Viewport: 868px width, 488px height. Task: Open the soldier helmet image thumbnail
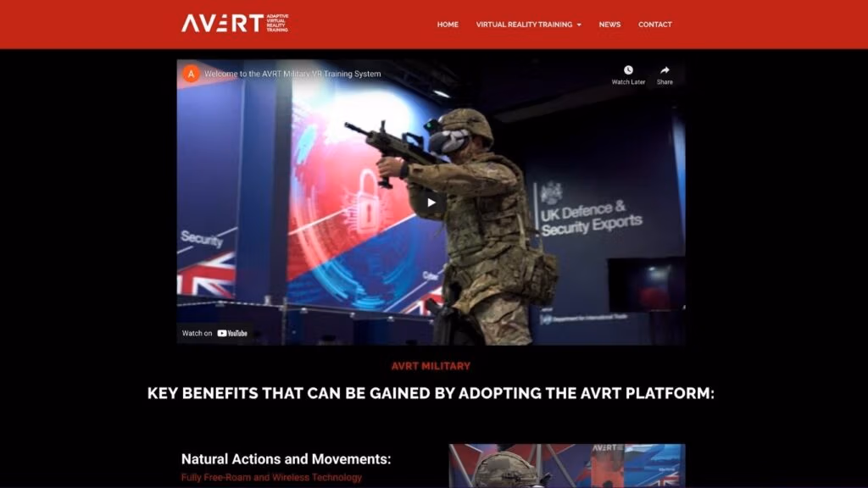[x=567, y=466]
